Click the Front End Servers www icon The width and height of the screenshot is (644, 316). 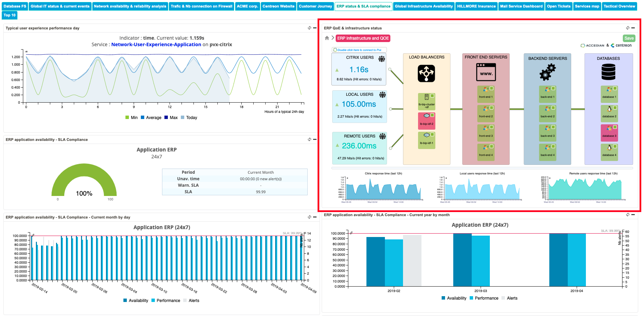pos(486,73)
